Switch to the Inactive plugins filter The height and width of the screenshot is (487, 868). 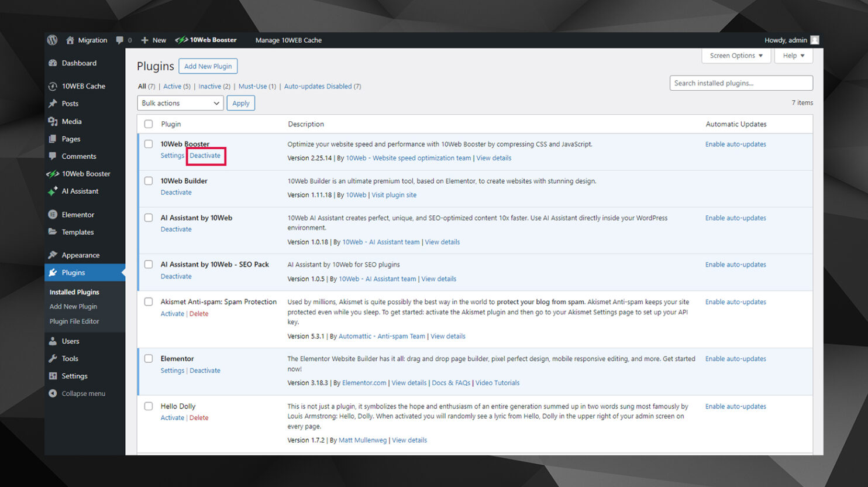tap(209, 86)
